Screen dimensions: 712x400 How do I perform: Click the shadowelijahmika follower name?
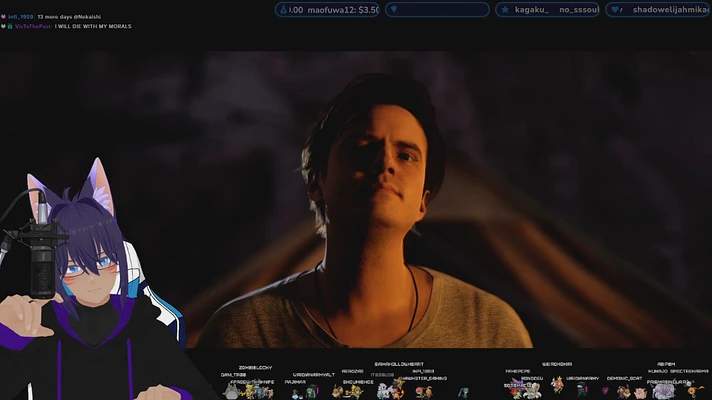tap(671, 10)
